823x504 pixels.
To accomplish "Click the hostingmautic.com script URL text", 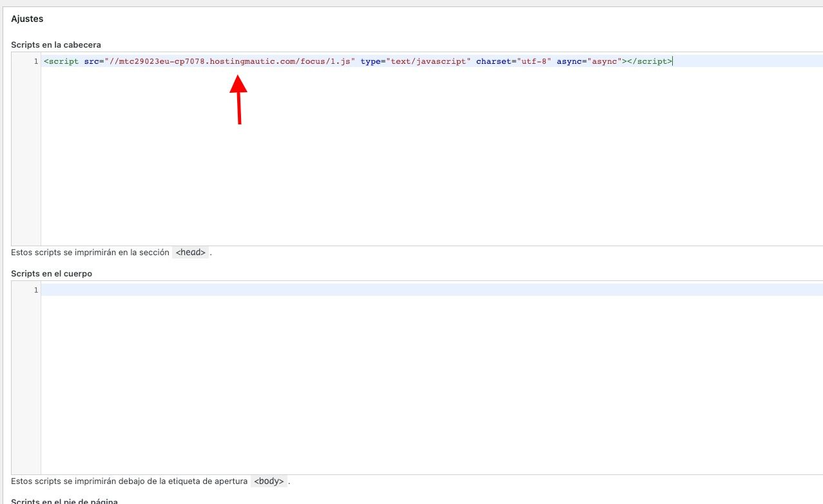I will click(x=230, y=61).
